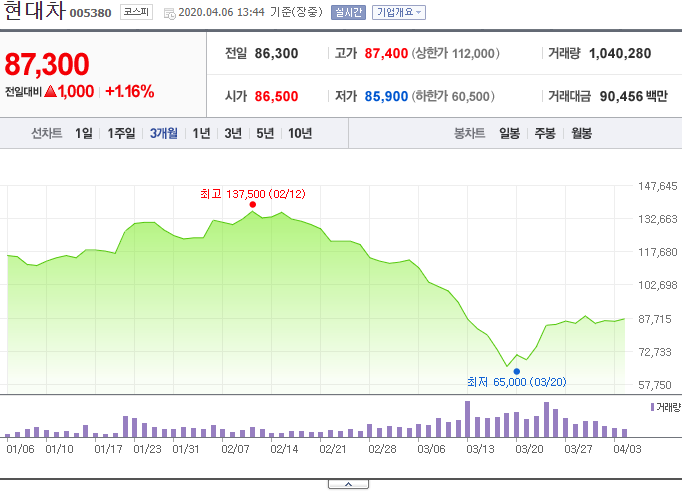Collapse the chart using the bottom arrow handle
682x492 pixels.
tap(348, 484)
